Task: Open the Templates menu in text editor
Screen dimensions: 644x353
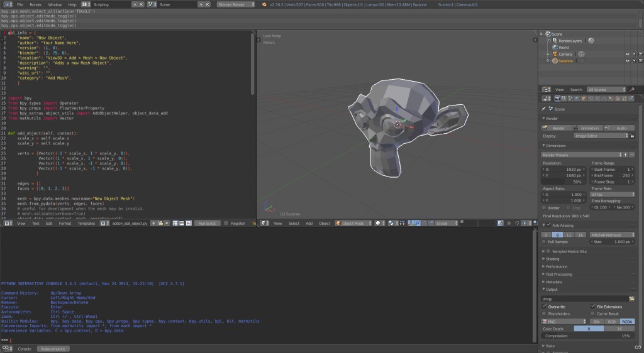Action: 86,223
